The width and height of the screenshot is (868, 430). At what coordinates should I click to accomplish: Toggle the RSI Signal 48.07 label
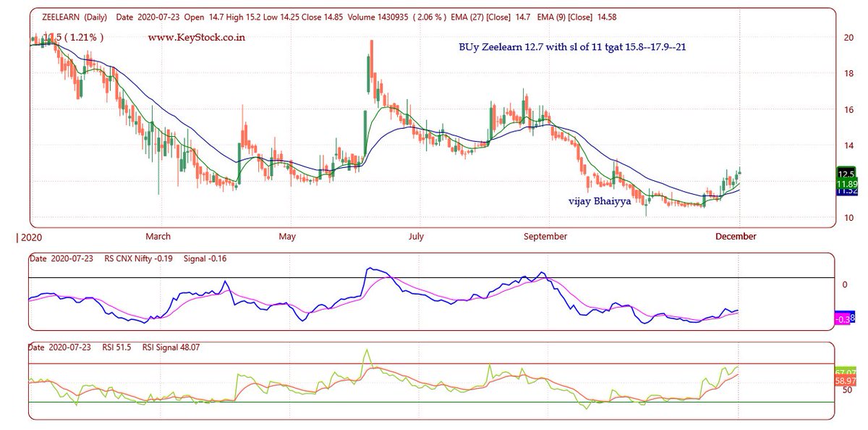point(173,347)
